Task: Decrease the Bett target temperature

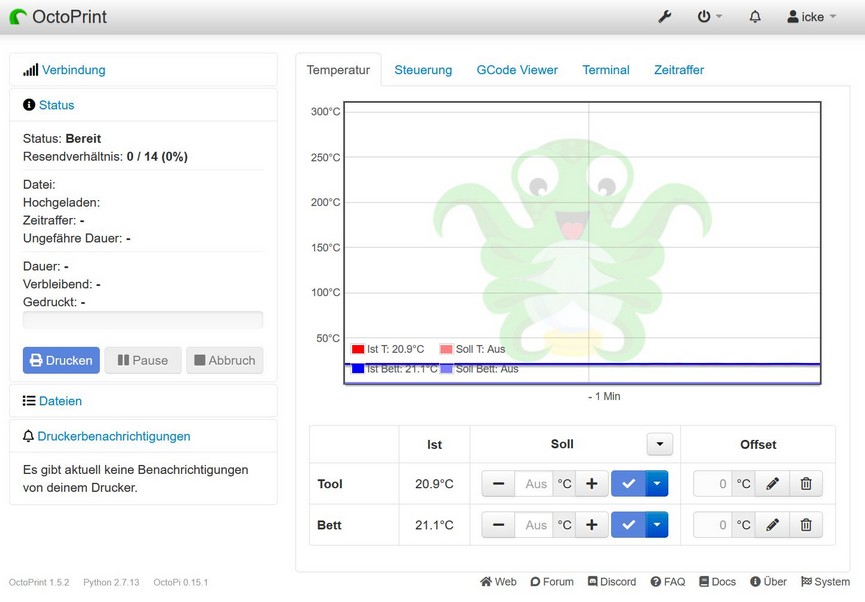Action: (498, 525)
